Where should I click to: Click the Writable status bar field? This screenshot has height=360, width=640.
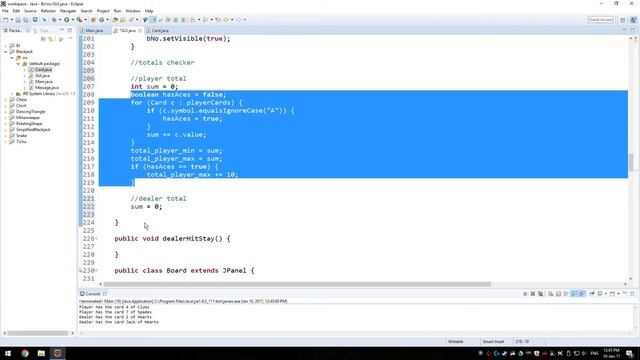[x=456, y=342]
